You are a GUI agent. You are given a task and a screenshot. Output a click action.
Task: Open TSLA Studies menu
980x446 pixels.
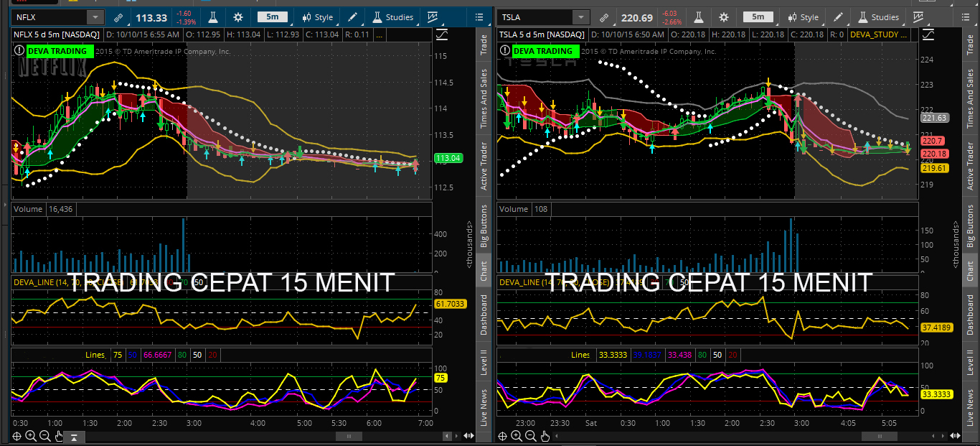(x=878, y=17)
